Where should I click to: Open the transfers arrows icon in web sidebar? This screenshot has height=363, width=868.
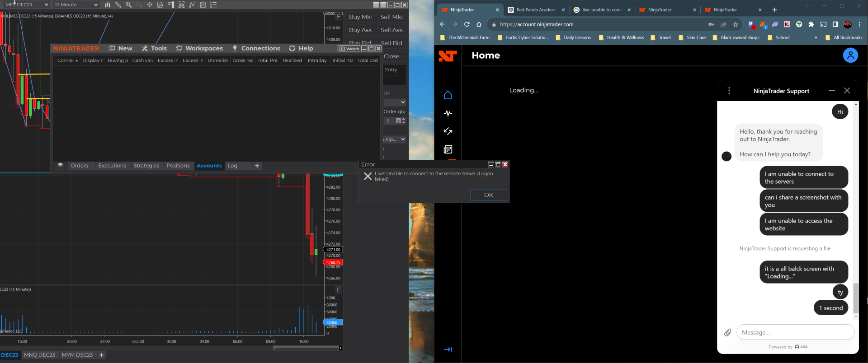tap(448, 131)
